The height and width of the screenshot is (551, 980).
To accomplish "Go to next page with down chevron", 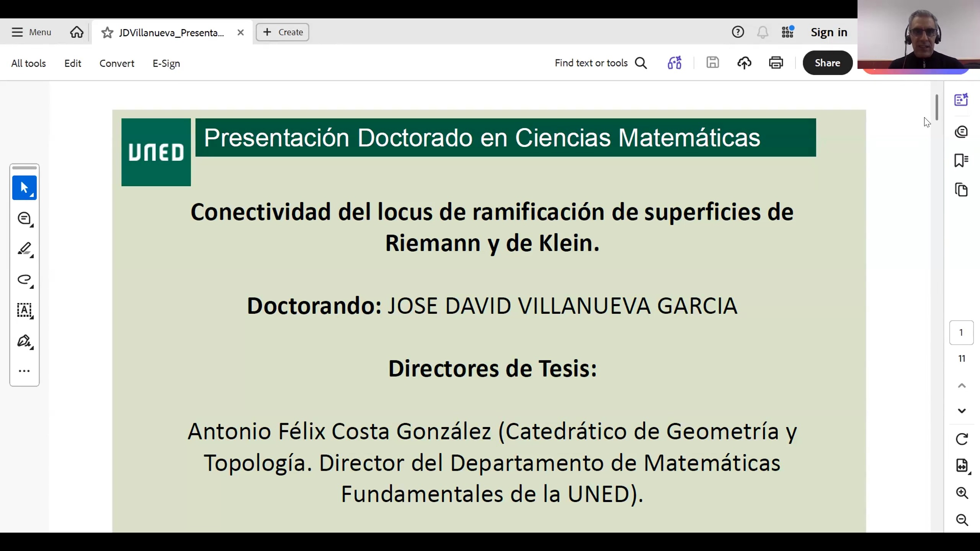I will (x=962, y=411).
